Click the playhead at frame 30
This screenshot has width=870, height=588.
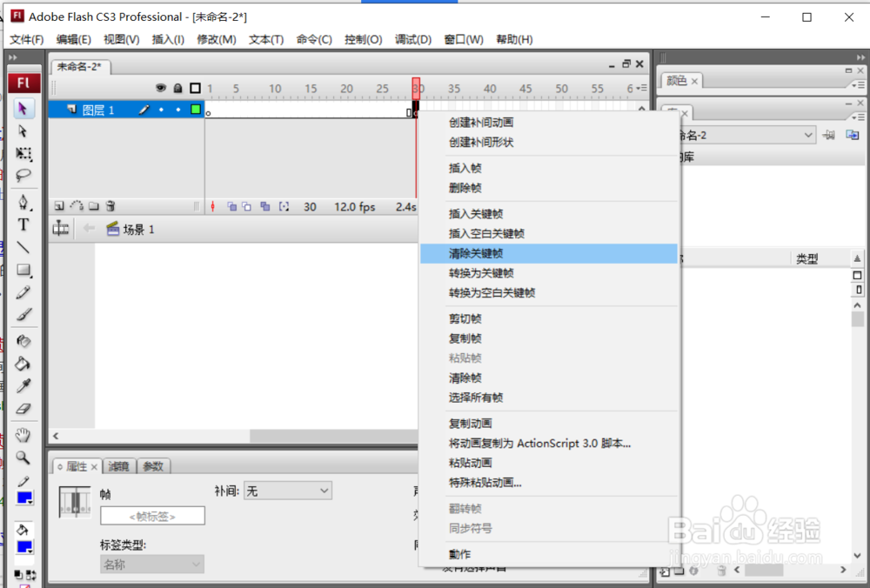pos(416,88)
